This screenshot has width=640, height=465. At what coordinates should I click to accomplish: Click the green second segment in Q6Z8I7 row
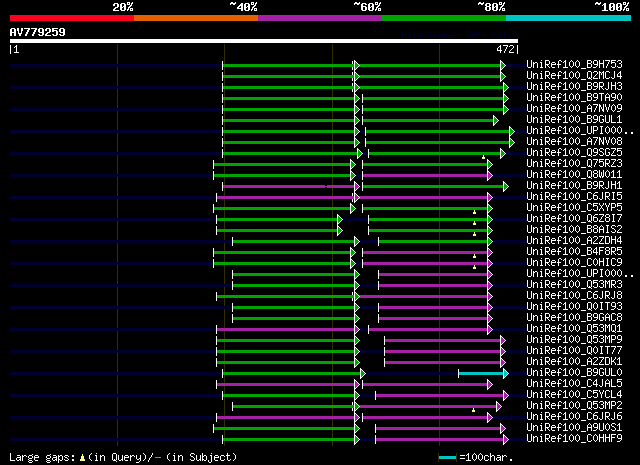pyautogui.click(x=431, y=220)
